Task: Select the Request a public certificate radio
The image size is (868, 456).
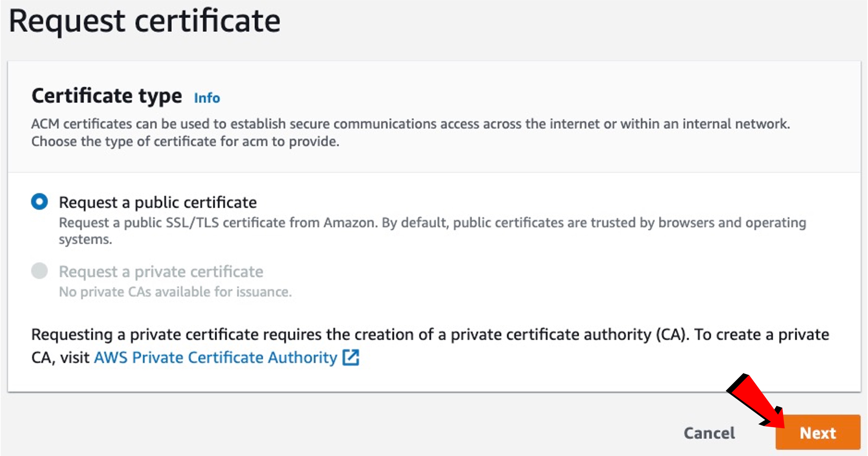Action: 39,202
